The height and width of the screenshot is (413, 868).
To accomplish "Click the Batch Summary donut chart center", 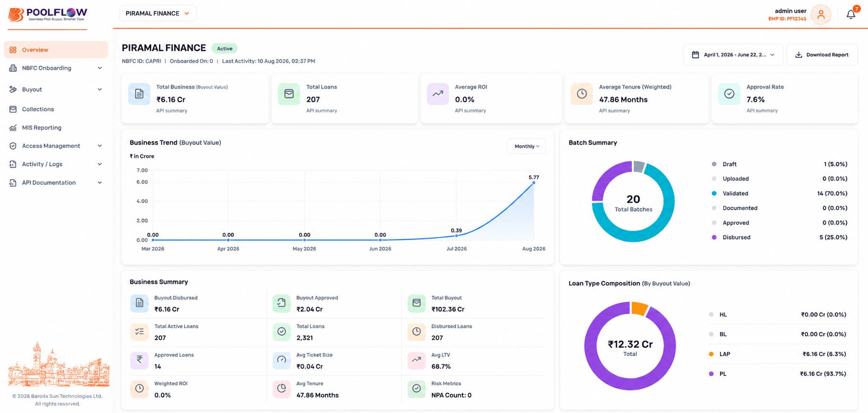I will [x=633, y=202].
